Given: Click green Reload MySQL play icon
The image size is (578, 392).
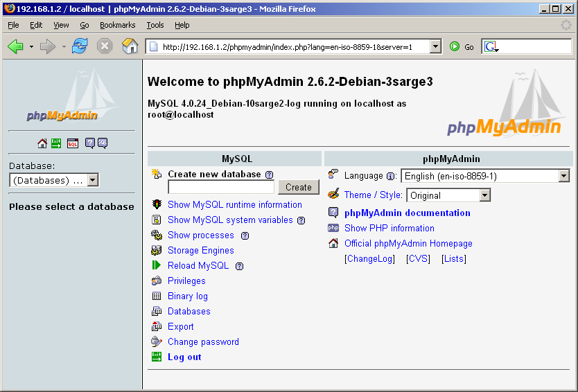Looking at the screenshot, I should [157, 265].
